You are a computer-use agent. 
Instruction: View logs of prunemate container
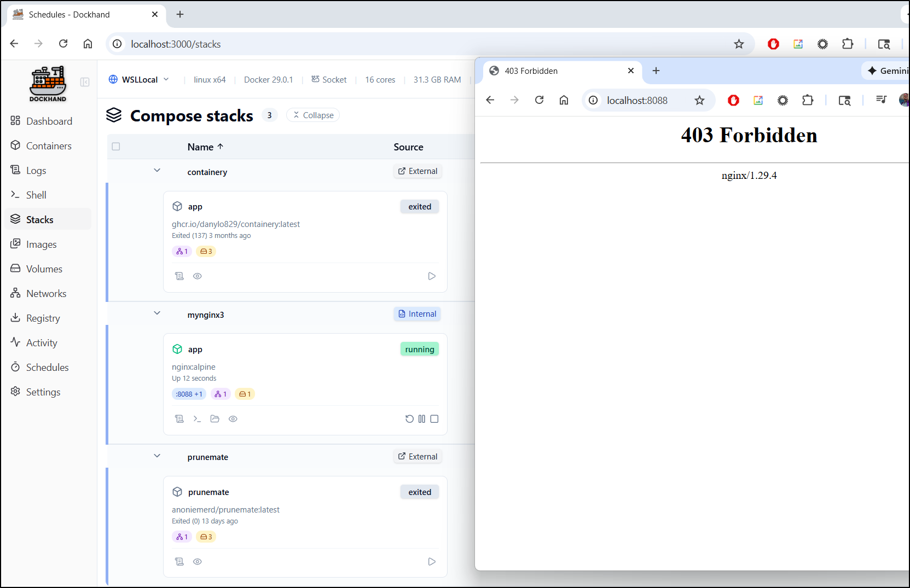point(179,562)
